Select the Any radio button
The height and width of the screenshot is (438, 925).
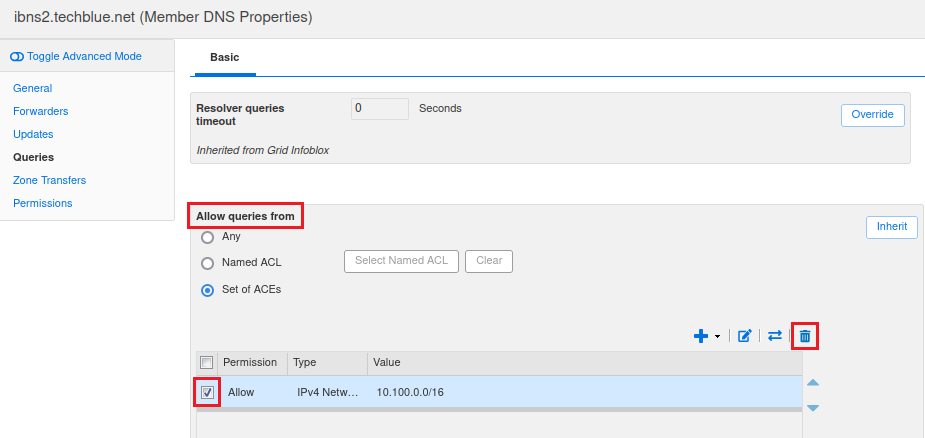208,237
